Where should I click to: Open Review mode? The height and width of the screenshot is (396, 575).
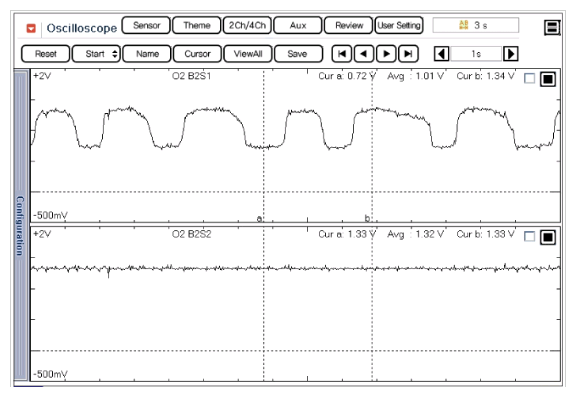pyautogui.click(x=348, y=25)
